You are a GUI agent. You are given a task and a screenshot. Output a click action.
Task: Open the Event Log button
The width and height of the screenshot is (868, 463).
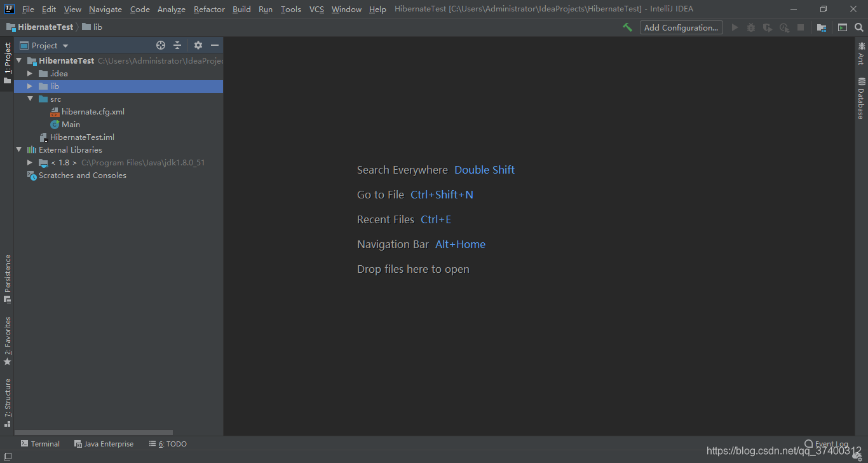pos(827,444)
